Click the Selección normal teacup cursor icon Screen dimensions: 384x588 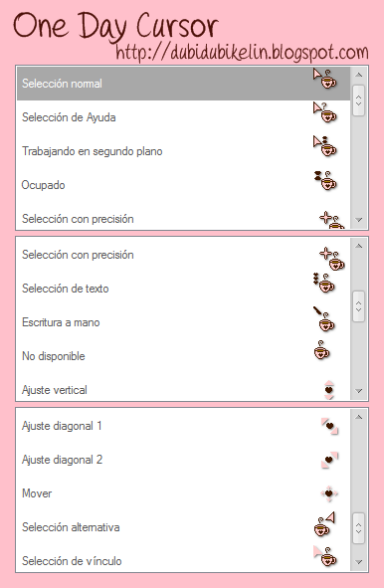tap(324, 79)
